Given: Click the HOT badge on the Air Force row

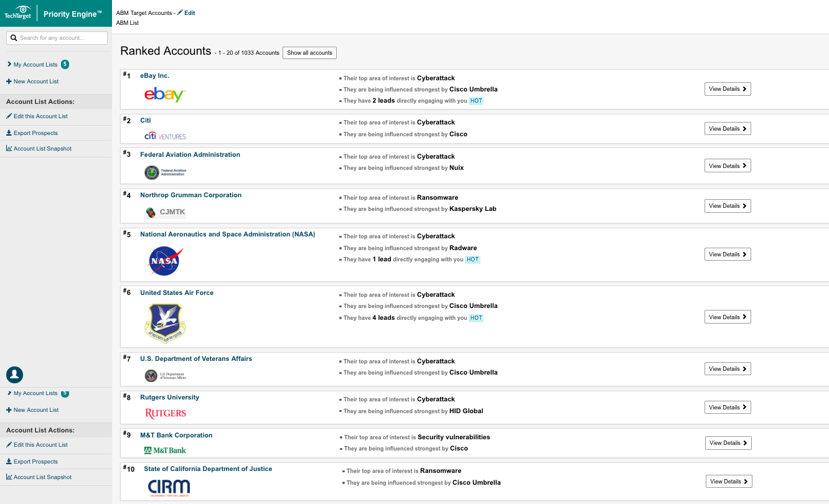Looking at the screenshot, I should click(x=476, y=318).
